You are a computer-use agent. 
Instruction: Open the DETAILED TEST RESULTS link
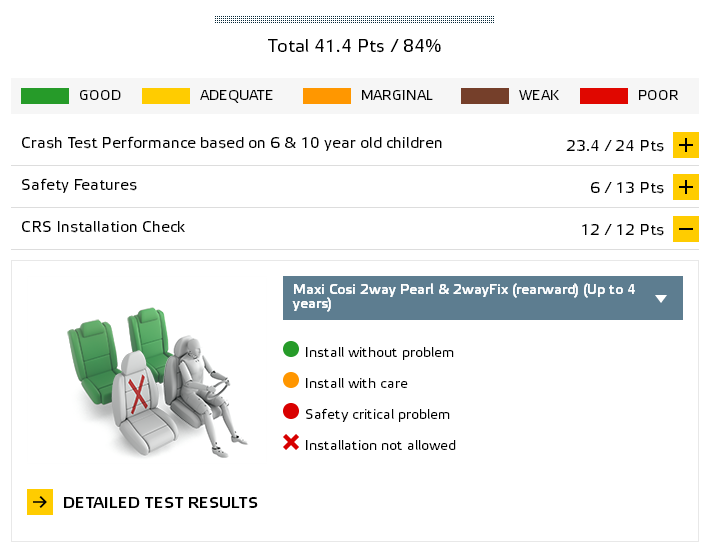tap(160, 503)
